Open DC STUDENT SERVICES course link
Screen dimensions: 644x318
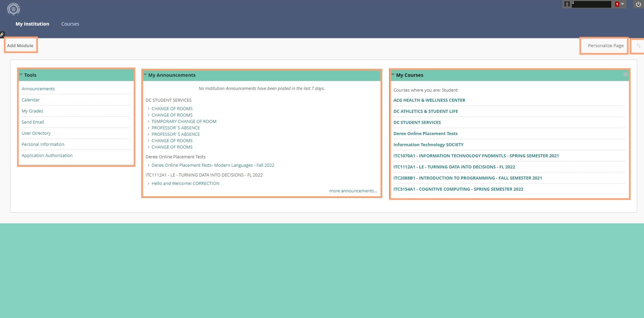tap(417, 122)
